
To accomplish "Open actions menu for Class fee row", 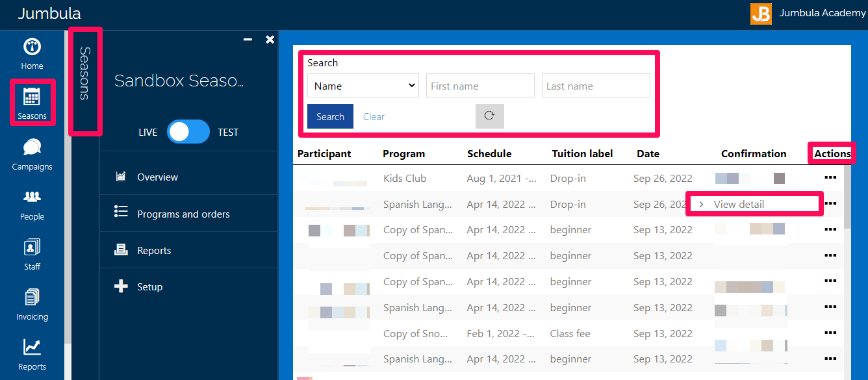I will (x=830, y=333).
